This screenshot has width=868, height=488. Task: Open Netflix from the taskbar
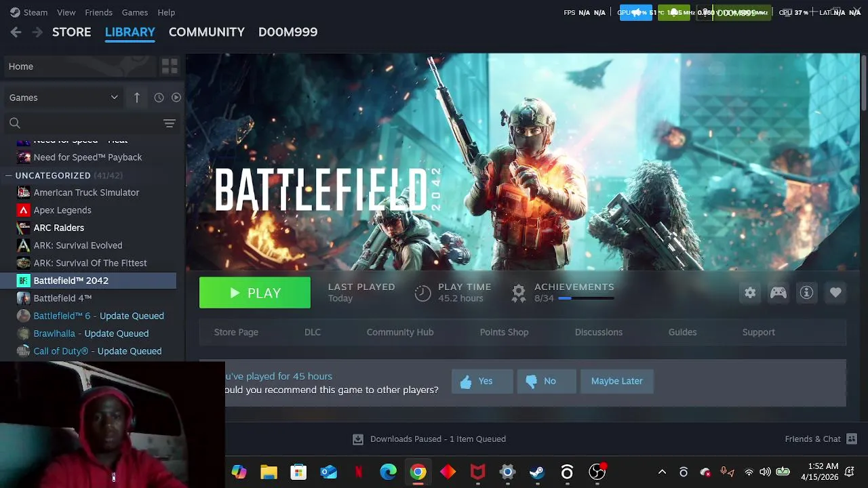click(359, 472)
